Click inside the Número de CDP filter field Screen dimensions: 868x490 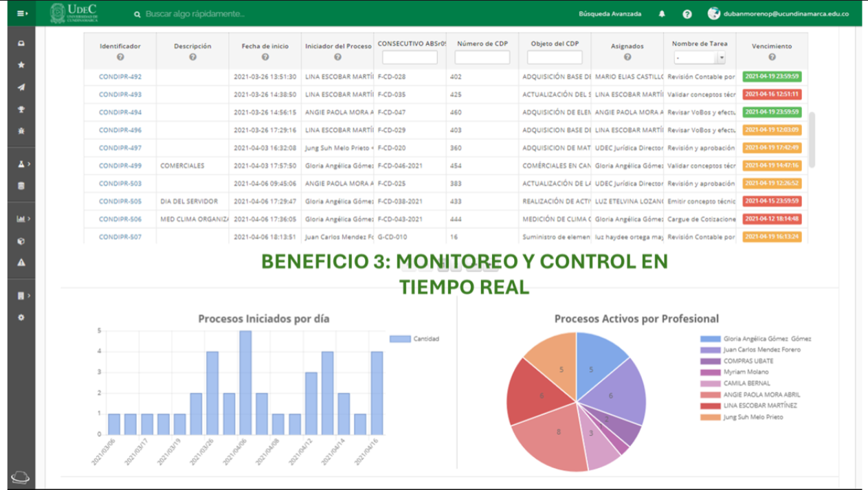point(482,57)
